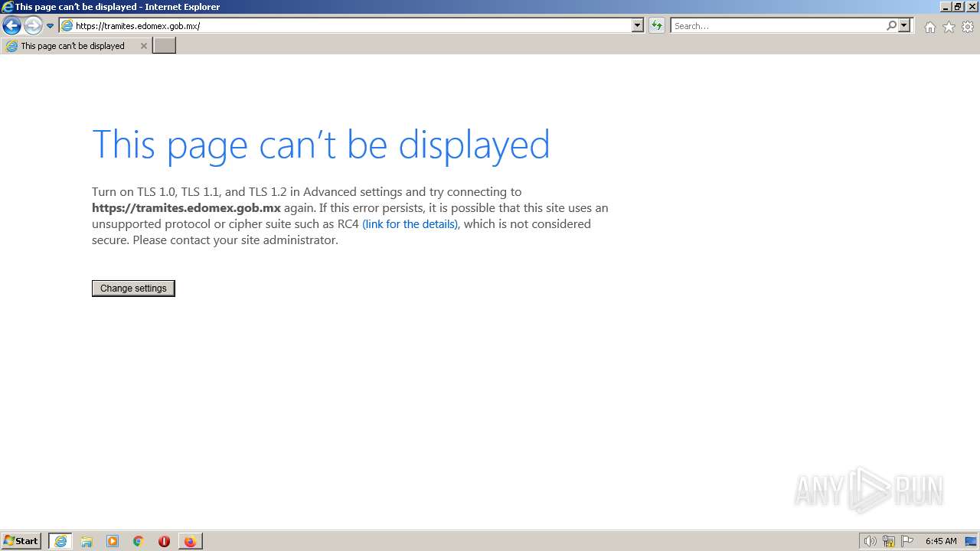Launch Firefox from the taskbar

190,541
